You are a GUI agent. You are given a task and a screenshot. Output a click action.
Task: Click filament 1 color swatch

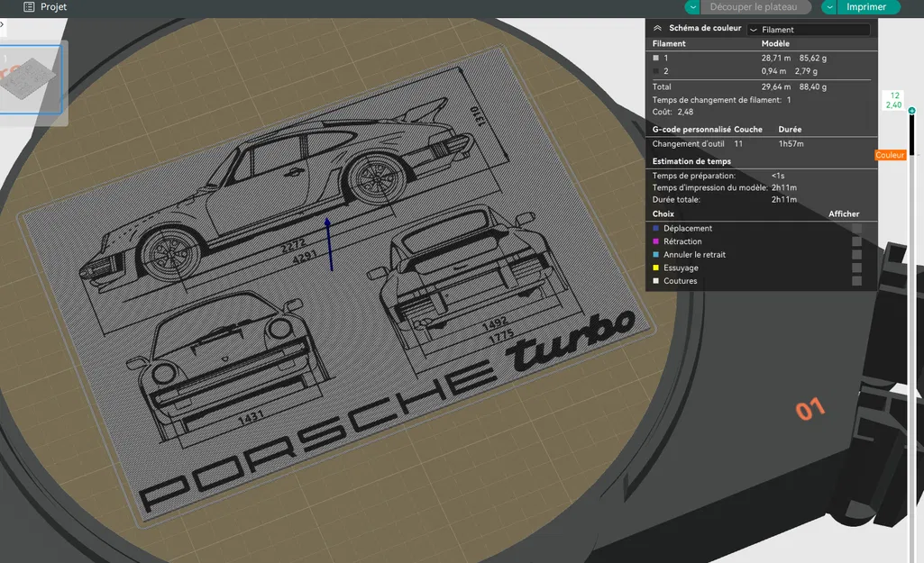[656, 58]
